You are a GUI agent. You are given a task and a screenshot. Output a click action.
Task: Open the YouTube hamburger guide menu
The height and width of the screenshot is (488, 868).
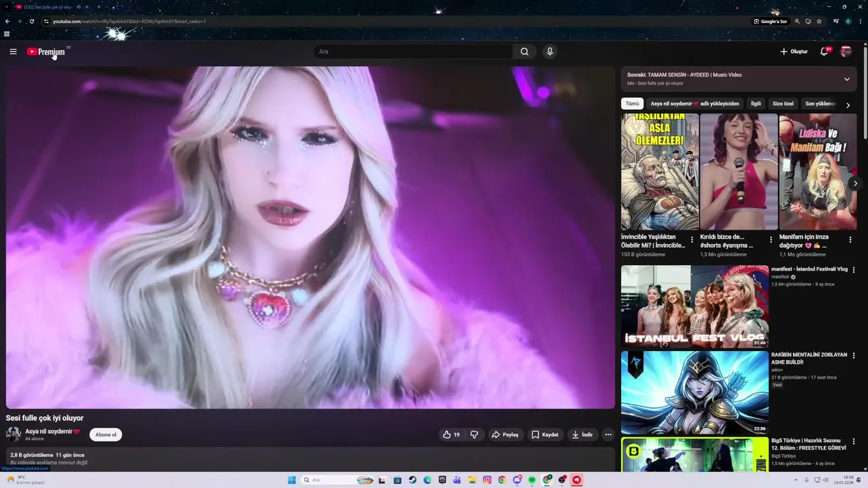pos(13,52)
